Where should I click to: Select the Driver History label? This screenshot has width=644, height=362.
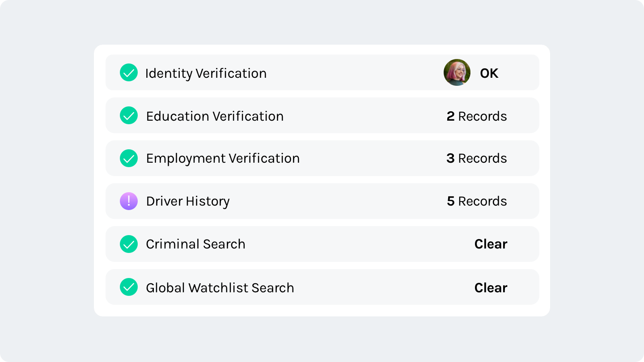(188, 202)
